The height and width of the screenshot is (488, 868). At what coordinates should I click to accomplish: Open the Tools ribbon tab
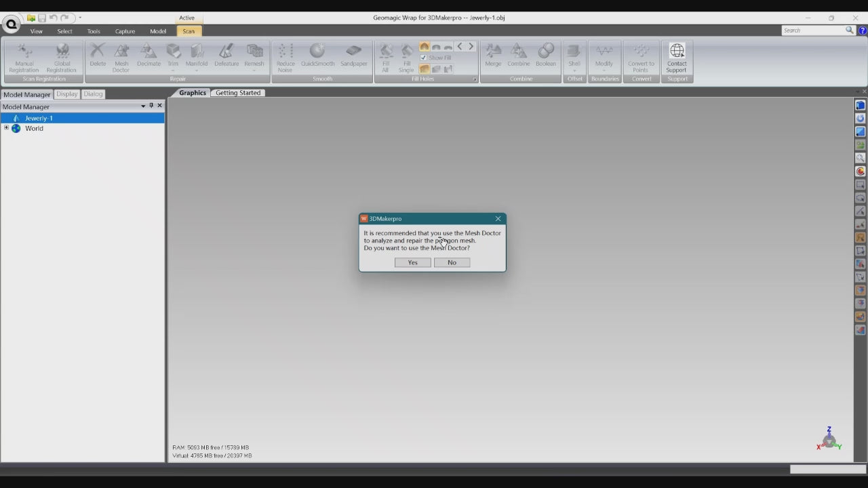click(94, 31)
